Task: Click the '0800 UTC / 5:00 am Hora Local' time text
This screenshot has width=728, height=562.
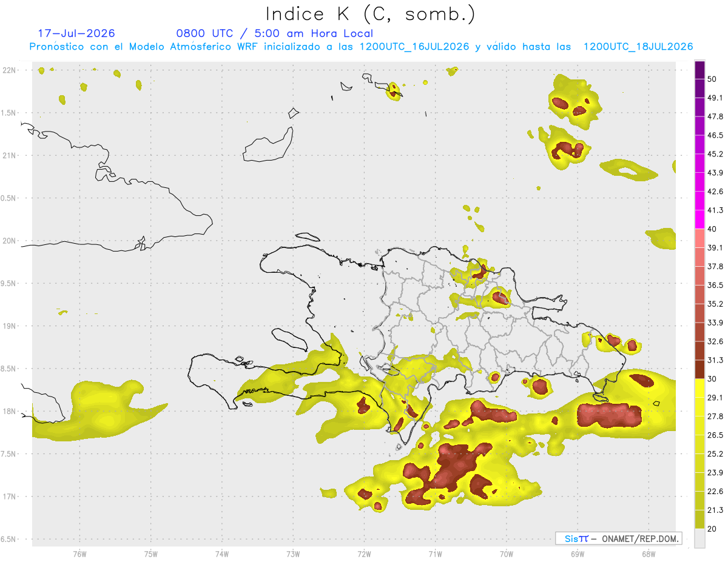Action: pos(274,33)
